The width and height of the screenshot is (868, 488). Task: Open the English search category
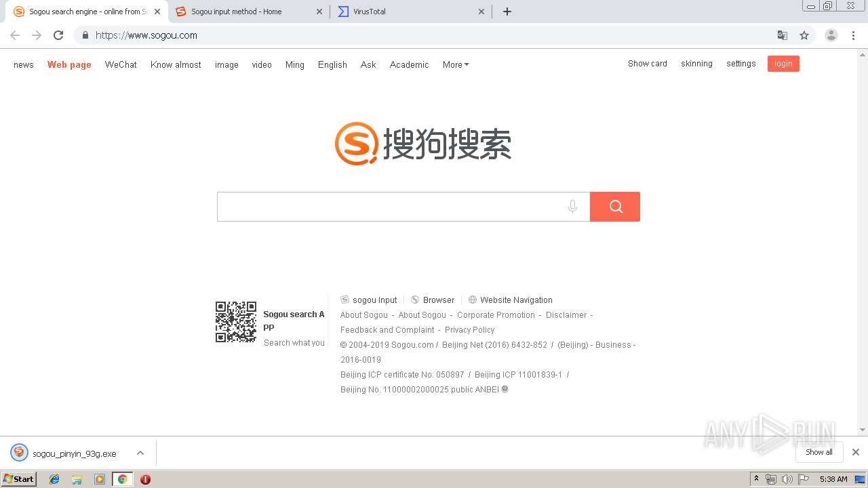[332, 64]
